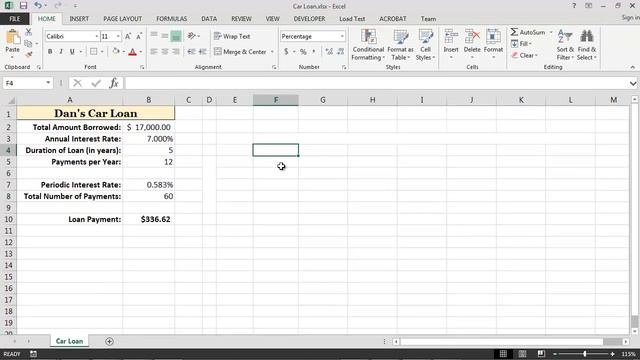
Task: Click the zoom slider handle
Action: (x=585, y=354)
